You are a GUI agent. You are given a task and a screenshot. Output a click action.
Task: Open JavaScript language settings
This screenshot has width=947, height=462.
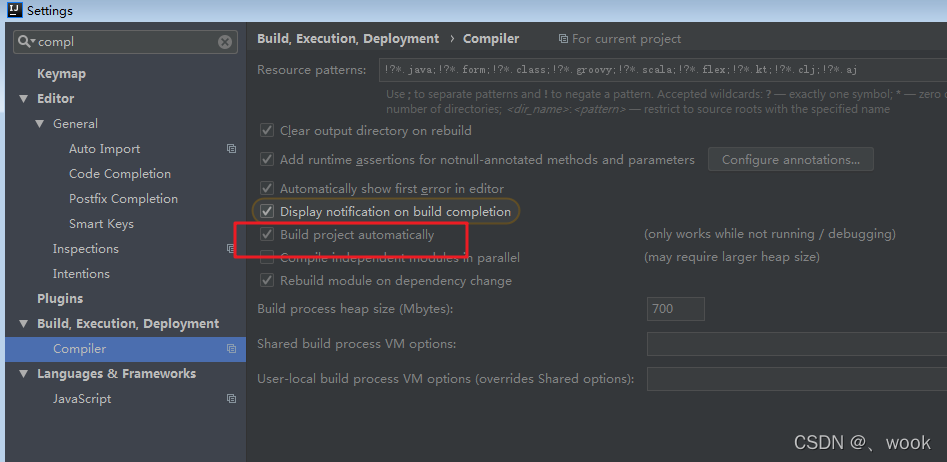point(82,399)
